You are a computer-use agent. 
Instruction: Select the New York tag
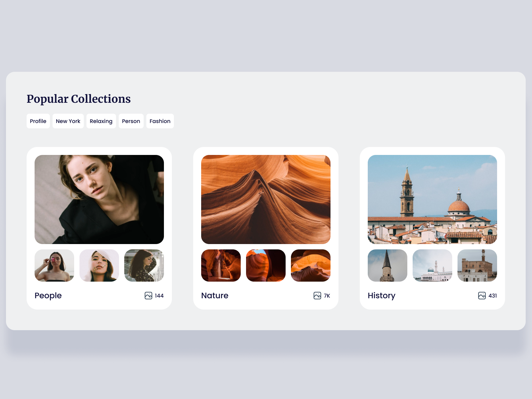(68, 121)
